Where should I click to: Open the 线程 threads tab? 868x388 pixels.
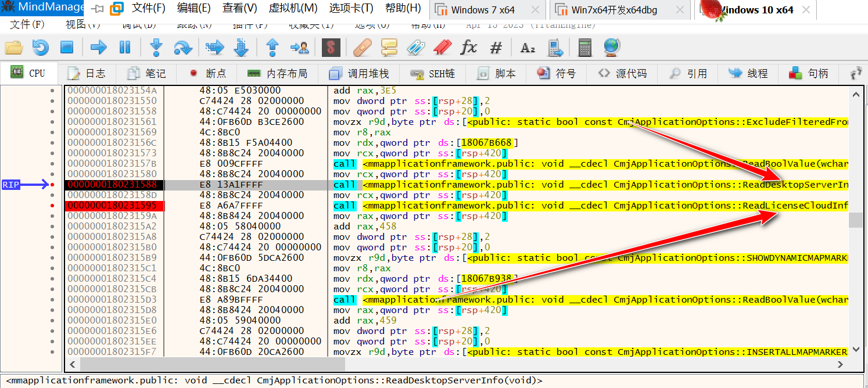point(749,73)
